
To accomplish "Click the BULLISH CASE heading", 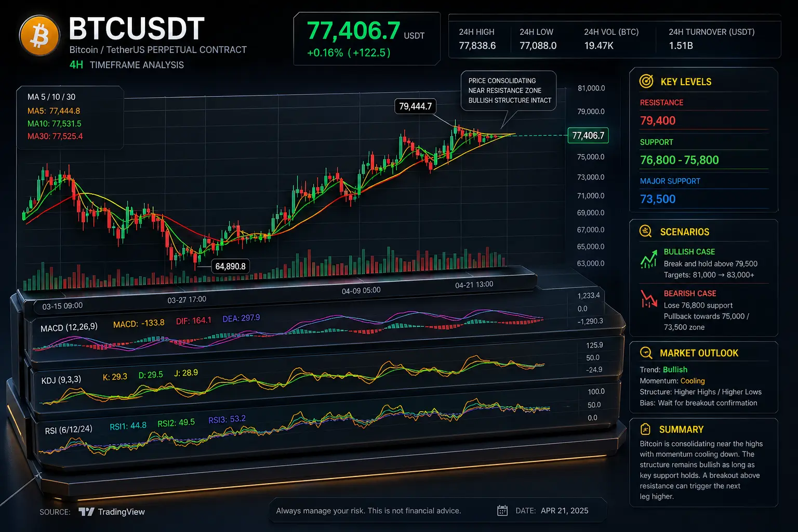I will point(689,251).
